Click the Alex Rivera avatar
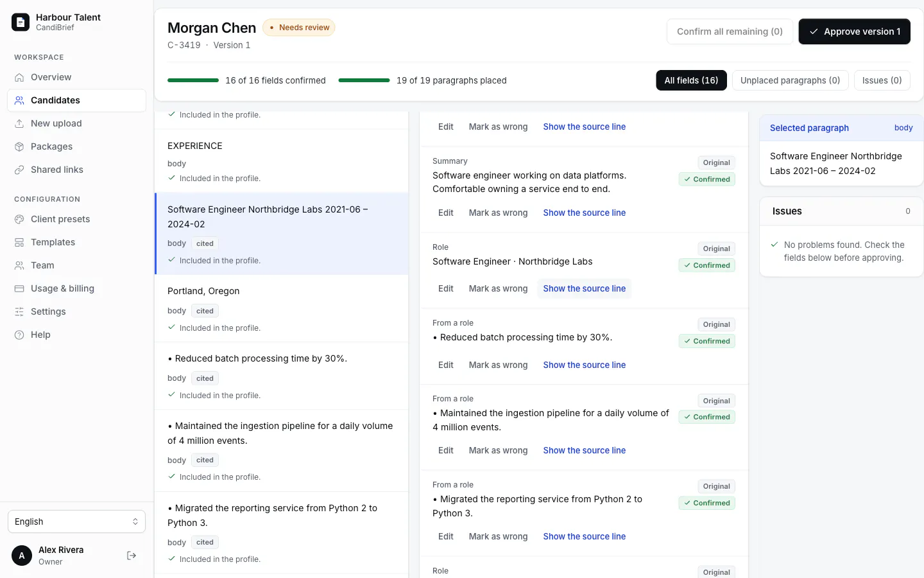 tap(22, 556)
